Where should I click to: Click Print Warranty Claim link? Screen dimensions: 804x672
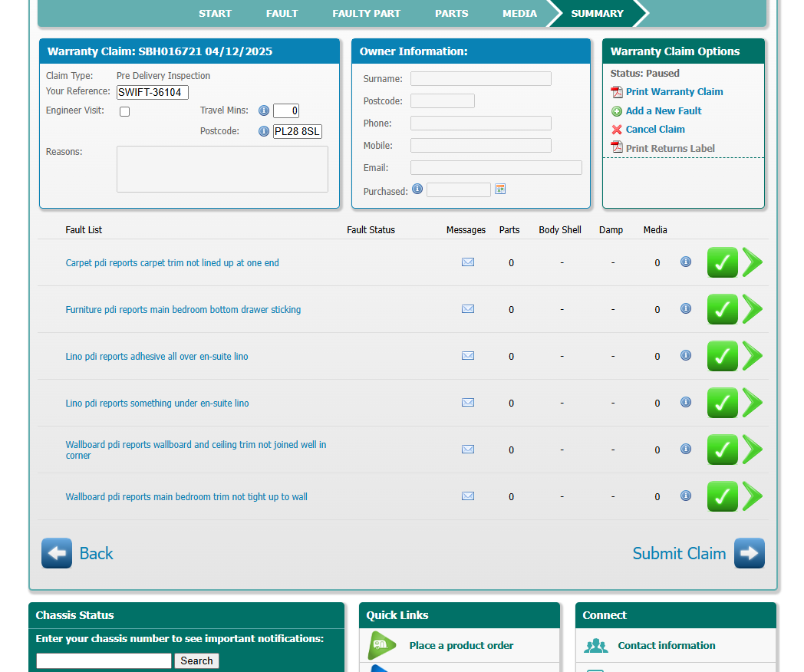674,92
